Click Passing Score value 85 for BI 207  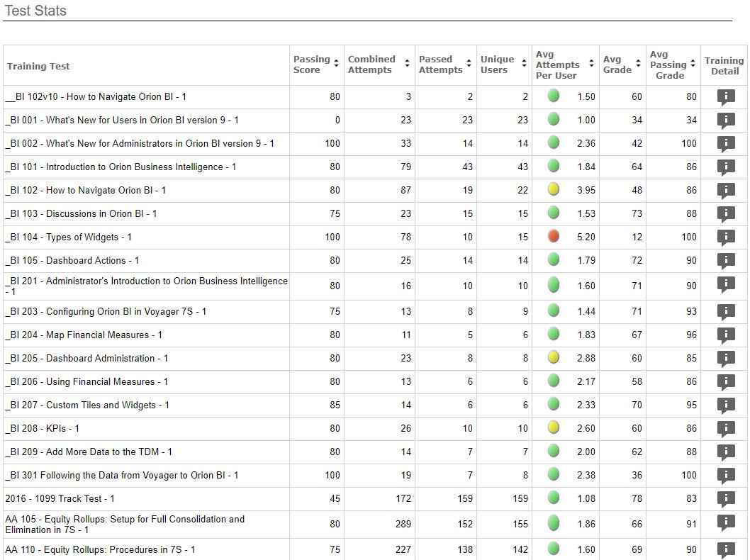335,405
